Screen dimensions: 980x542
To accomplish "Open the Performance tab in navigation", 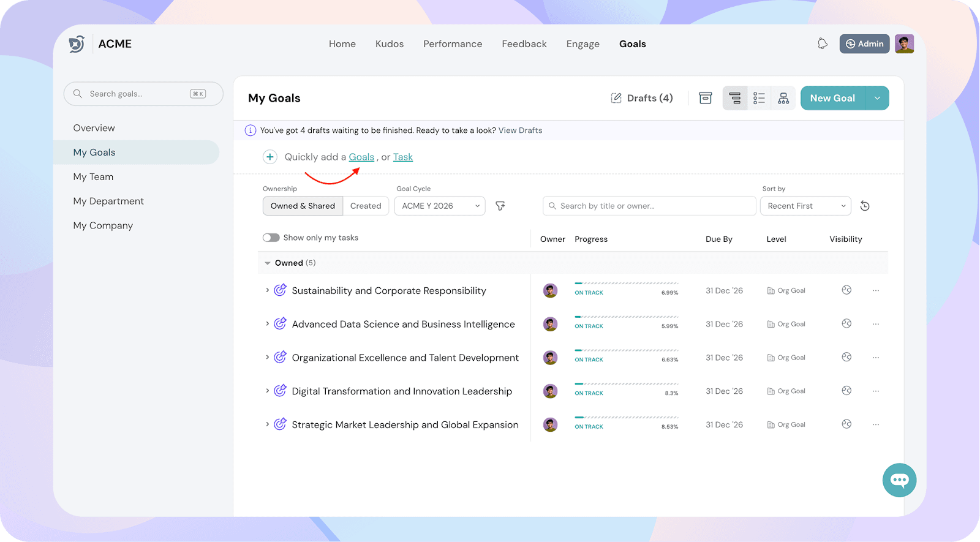I will (453, 44).
